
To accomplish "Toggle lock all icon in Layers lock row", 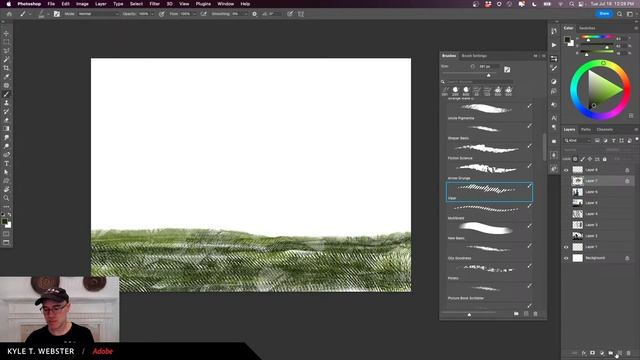I will [604, 159].
